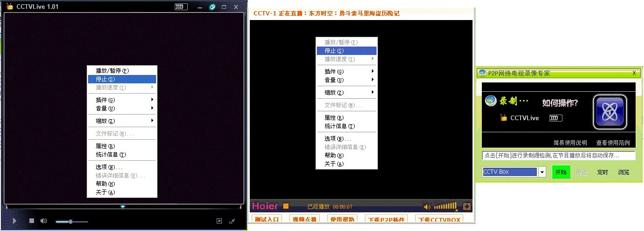Click the CCTV Box combo box field

pos(510,172)
